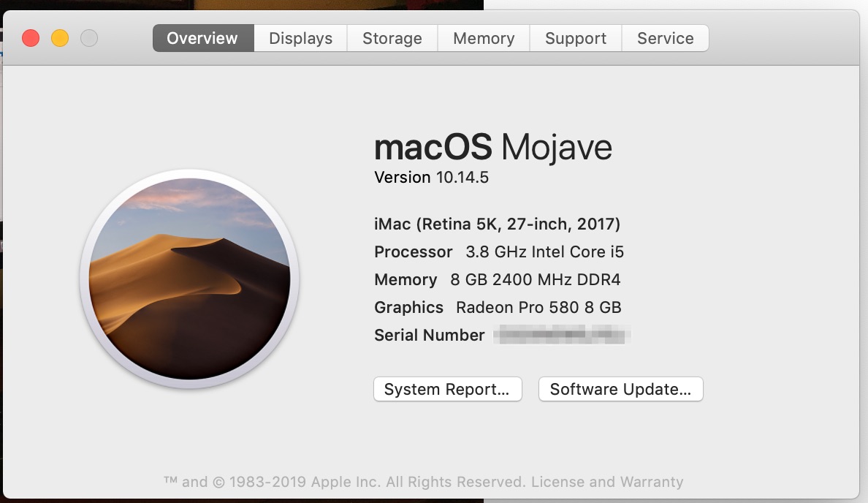
Task: Show the Support tab
Action: (576, 38)
